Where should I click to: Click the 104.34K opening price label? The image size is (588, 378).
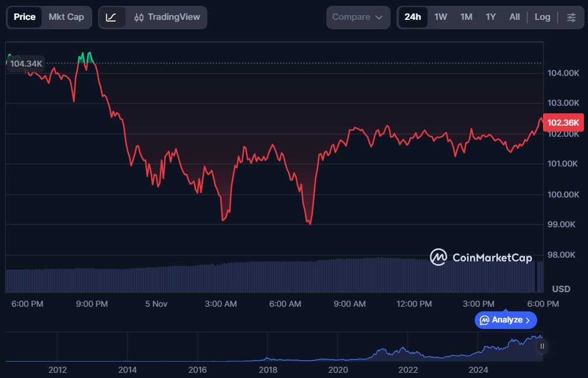[x=26, y=64]
